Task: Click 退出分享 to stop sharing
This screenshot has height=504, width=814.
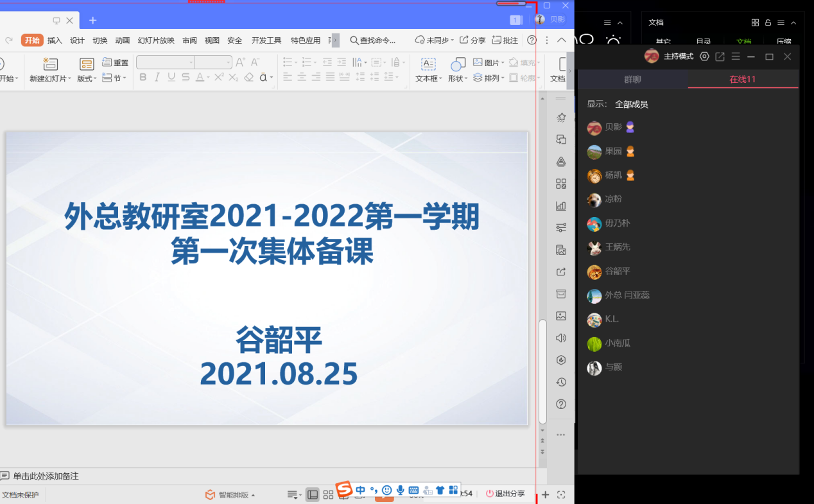Action: tap(505, 494)
